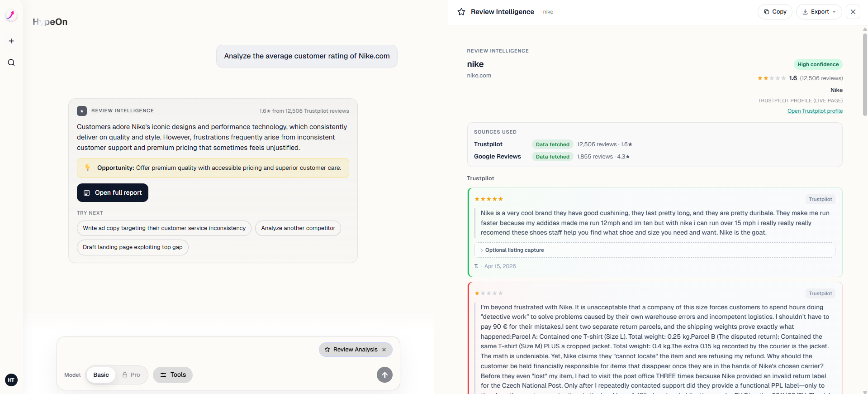The height and width of the screenshot is (394, 868).
Task: Click the star icon in Review Analysis chip
Action: point(327,350)
